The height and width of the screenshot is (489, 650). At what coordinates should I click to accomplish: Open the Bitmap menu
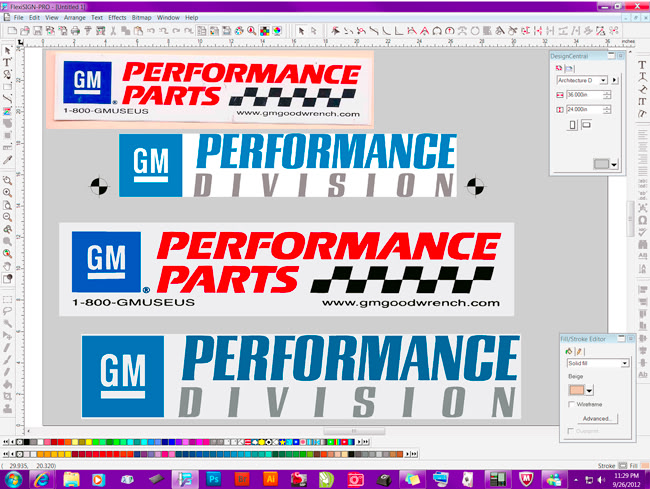pos(141,17)
